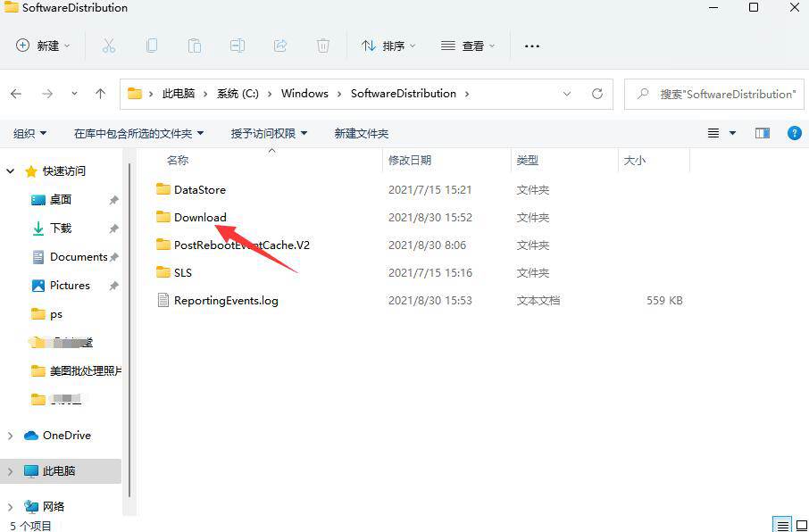The image size is (809, 532).
Task: Click the Paste icon in the toolbar
Action: click(x=195, y=46)
